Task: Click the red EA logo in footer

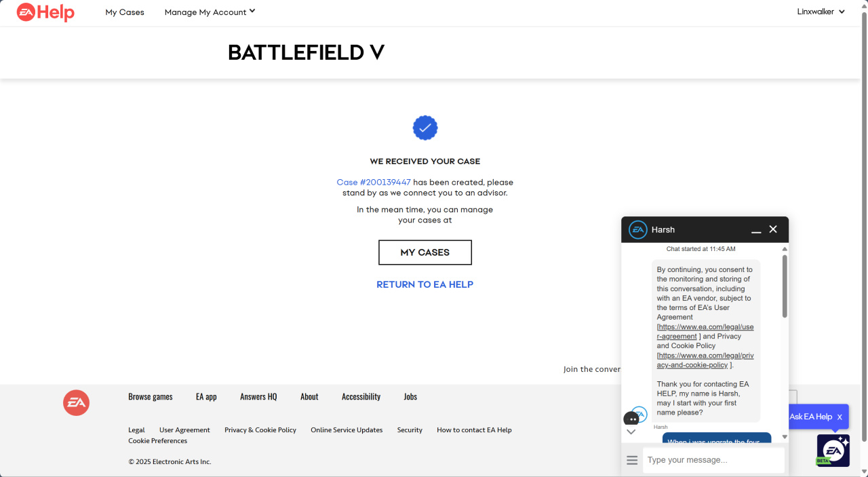Action: click(76, 402)
